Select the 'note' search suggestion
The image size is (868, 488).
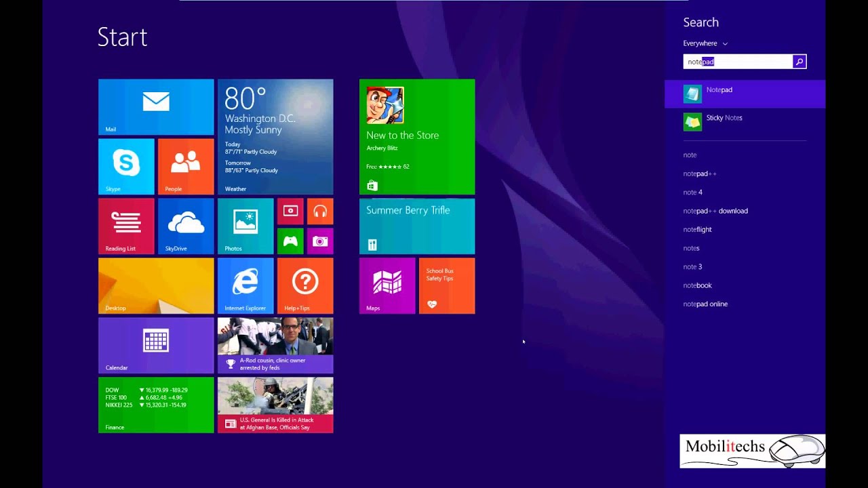[690, 155]
